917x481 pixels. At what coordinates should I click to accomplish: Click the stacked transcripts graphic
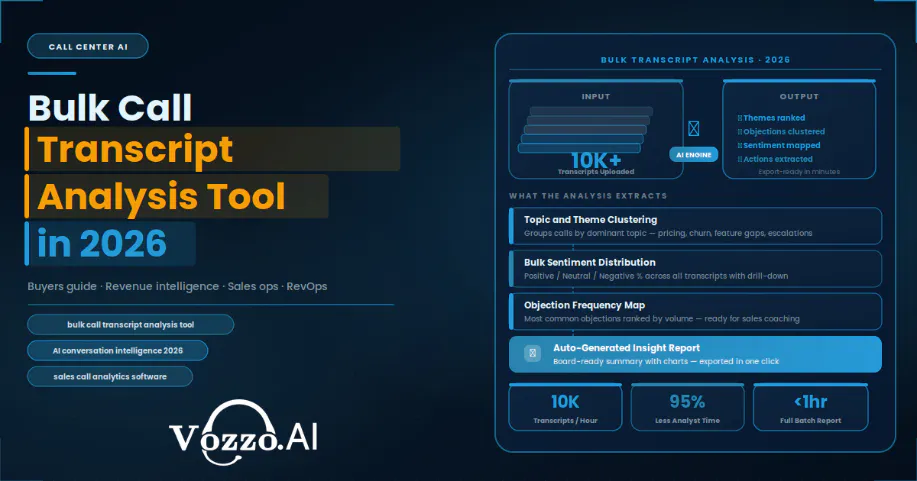click(x=585, y=129)
